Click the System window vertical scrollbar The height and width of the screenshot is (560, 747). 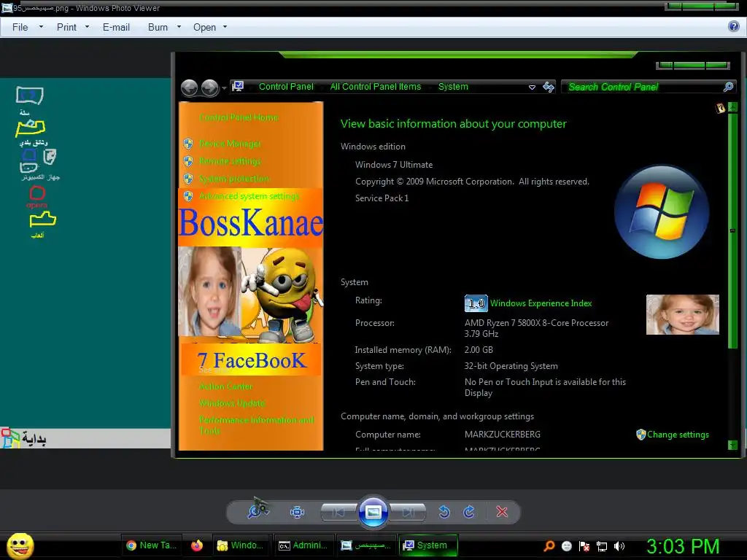pyautogui.click(x=732, y=230)
